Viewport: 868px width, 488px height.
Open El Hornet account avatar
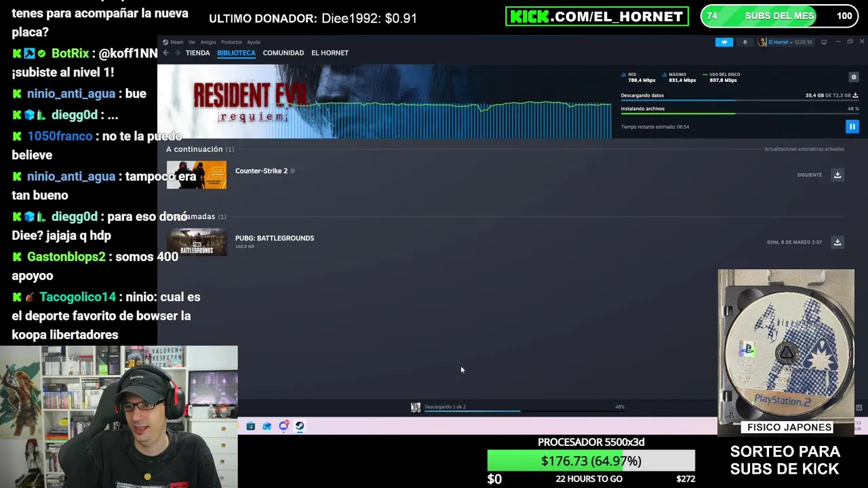pyautogui.click(x=762, y=42)
